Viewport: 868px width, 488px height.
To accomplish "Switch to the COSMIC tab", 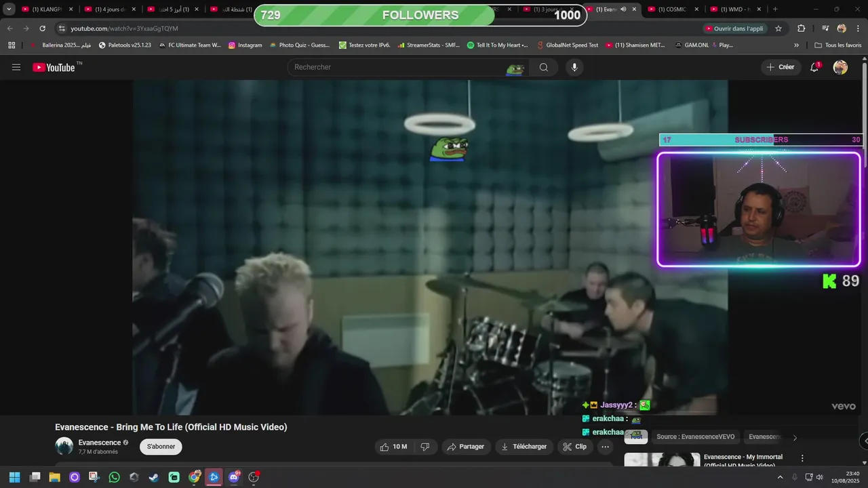I will point(673,9).
